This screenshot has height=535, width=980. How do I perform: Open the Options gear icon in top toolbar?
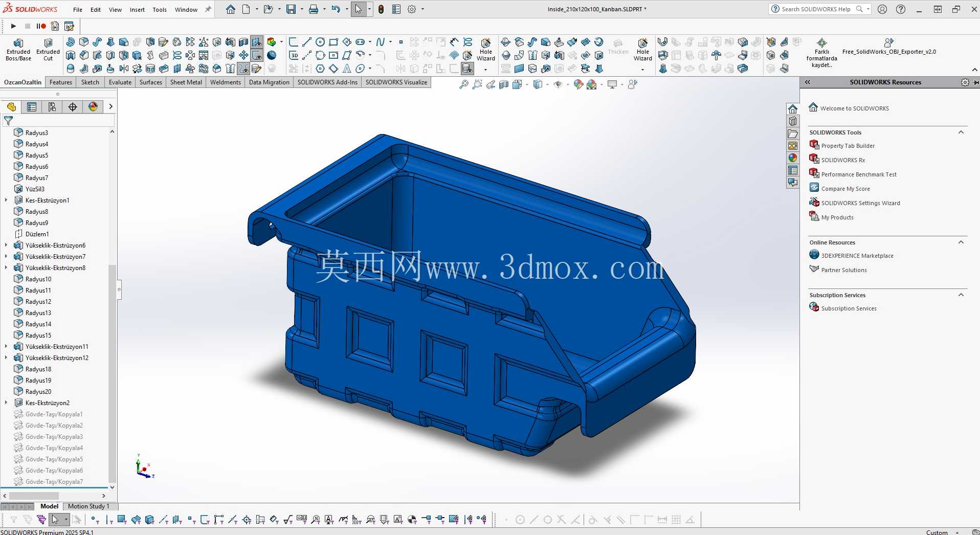pos(412,9)
